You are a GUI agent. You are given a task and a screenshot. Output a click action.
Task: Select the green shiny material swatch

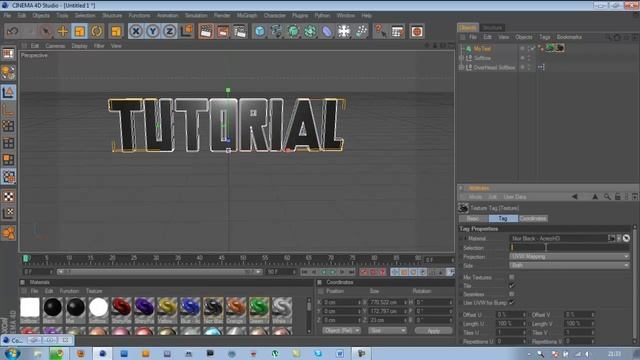259,308
